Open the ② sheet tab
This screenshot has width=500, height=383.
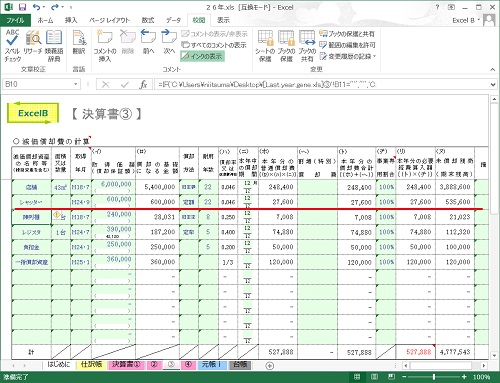point(154,364)
